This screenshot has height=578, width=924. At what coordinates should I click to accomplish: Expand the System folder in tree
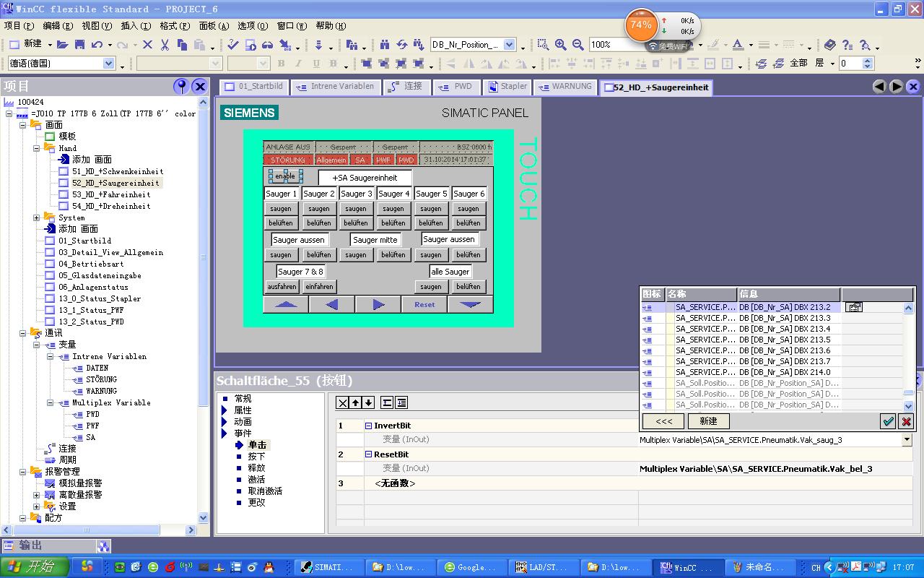tap(36, 217)
